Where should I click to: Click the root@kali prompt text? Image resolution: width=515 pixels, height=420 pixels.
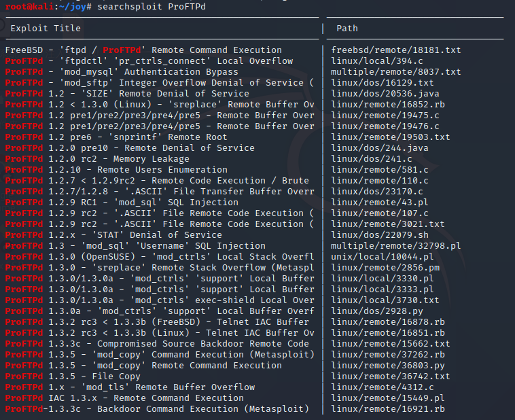coord(48,7)
